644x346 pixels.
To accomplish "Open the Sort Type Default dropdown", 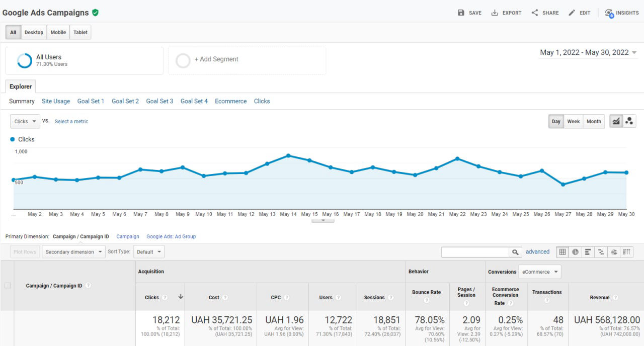I will tap(149, 252).
